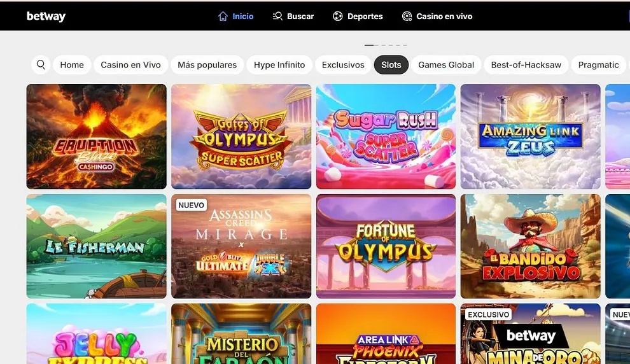Open betway Mina de Oro exclusive game
This screenshot has width=630, height=364.
pos(530,334)
